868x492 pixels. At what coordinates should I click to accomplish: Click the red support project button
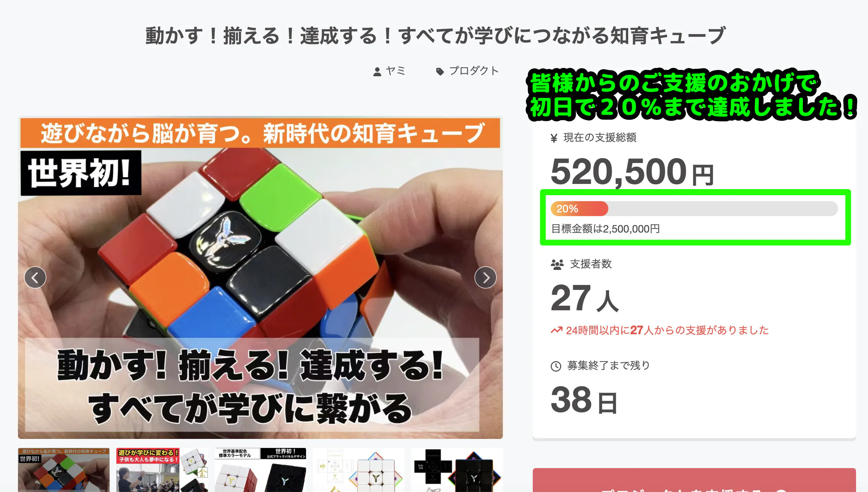pyautogui.click(x=694, y=481)
